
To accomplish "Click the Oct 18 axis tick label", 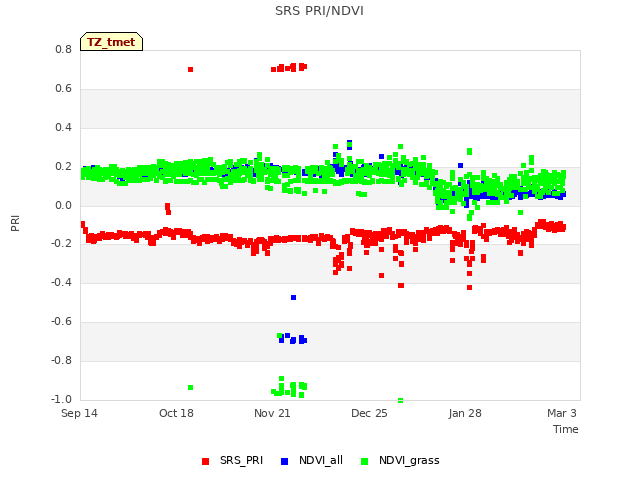I will pos(176,413).
